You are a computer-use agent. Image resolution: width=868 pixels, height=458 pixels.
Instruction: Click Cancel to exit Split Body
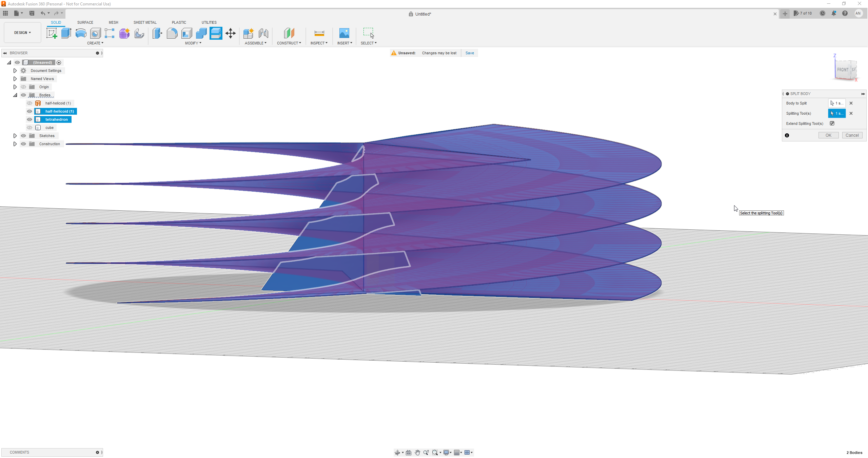click(x=852, y=135)
